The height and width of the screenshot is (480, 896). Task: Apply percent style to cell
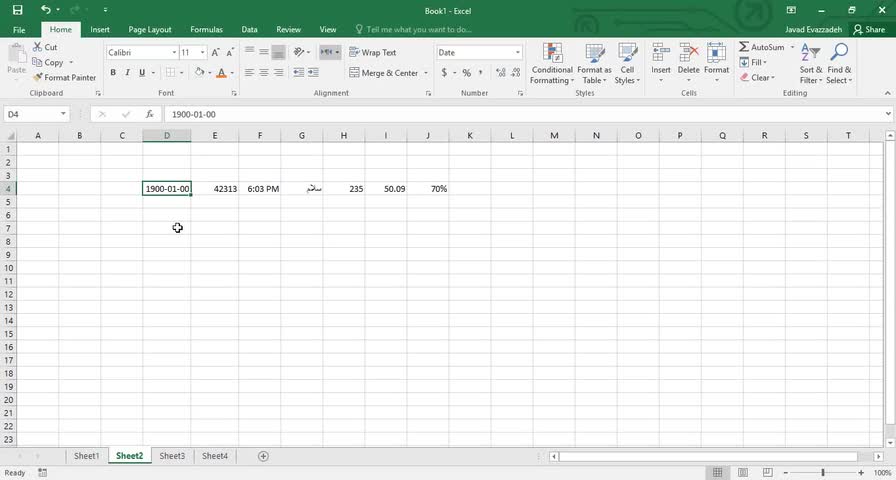[466, 73]
